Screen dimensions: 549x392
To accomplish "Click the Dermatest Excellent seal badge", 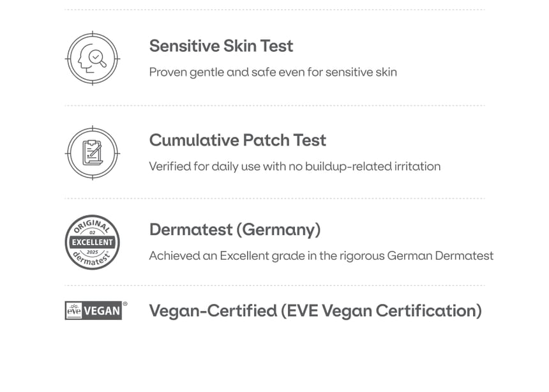I will (92, 242).
